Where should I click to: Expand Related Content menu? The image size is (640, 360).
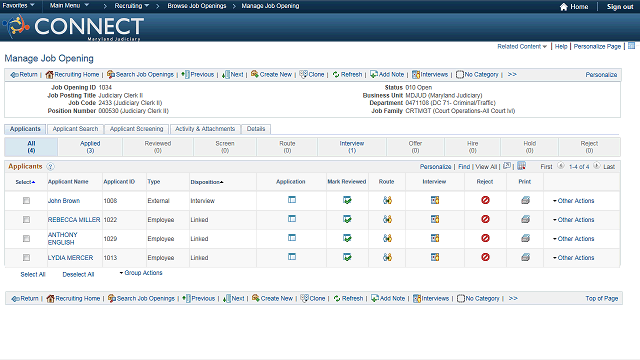522,47
